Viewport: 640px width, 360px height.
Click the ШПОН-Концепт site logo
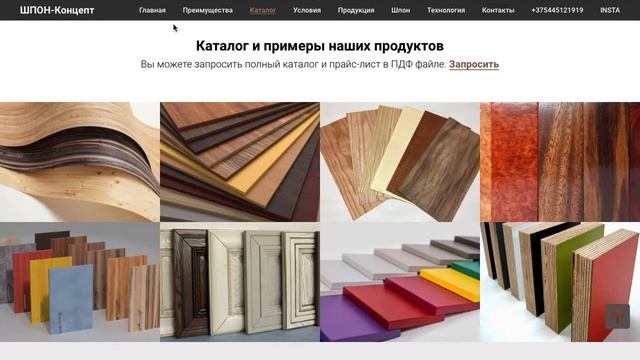click(x=57, y=10)
